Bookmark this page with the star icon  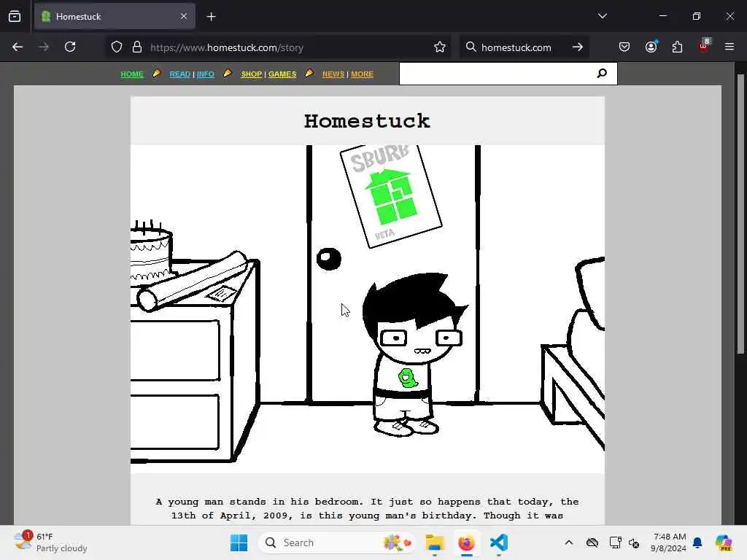(440, 47)
